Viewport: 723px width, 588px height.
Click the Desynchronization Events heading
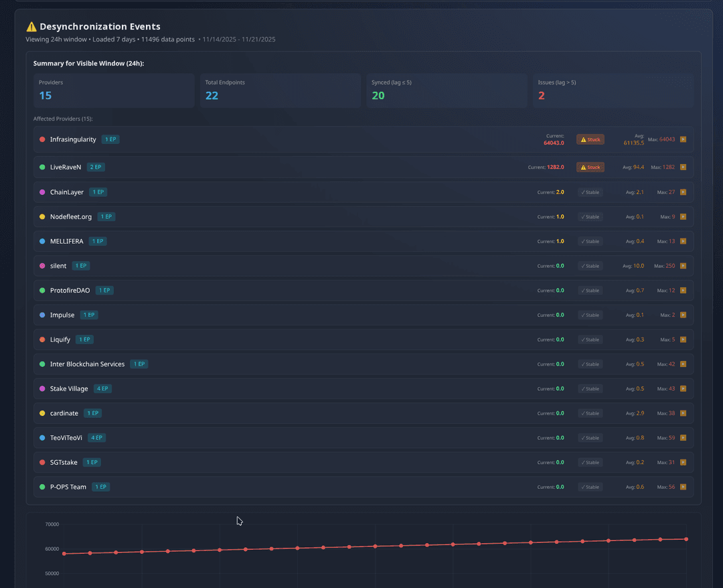click(x=99, y=26)
